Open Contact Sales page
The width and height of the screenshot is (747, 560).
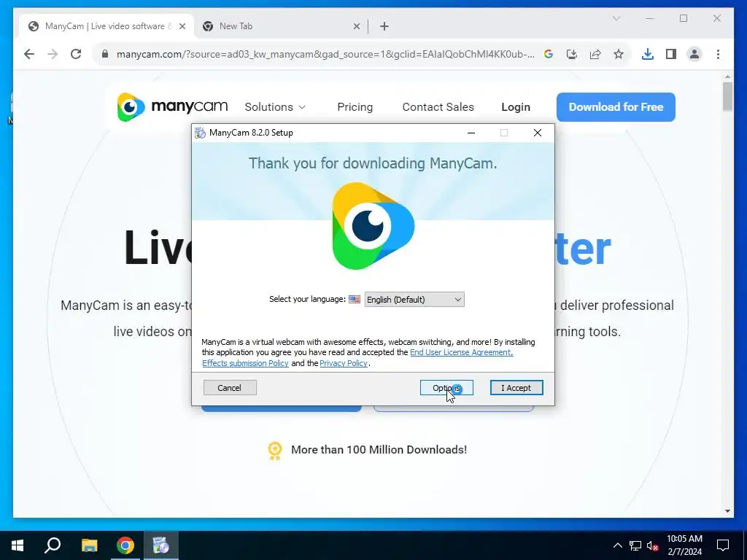tap(438, 107)
